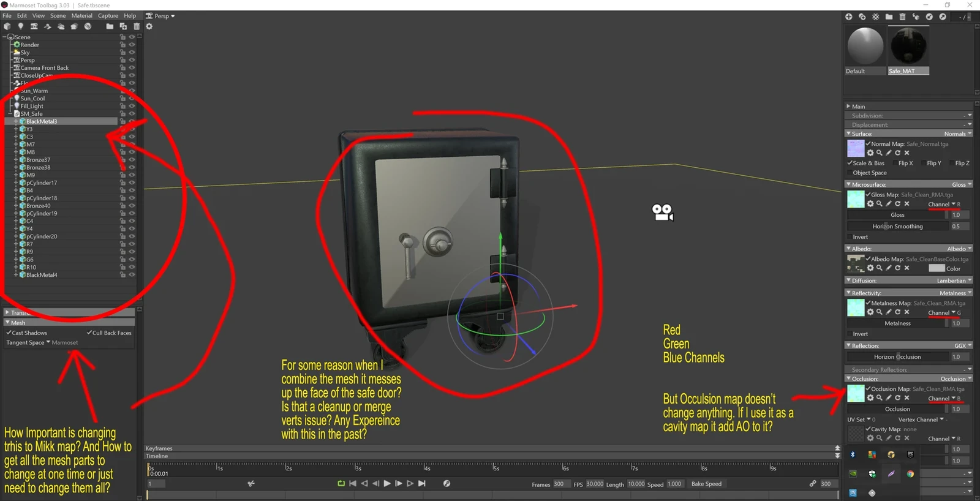
Task: Edit Normal Map with pencil icon
Action: pyautogui.click(x=889, y=153)
